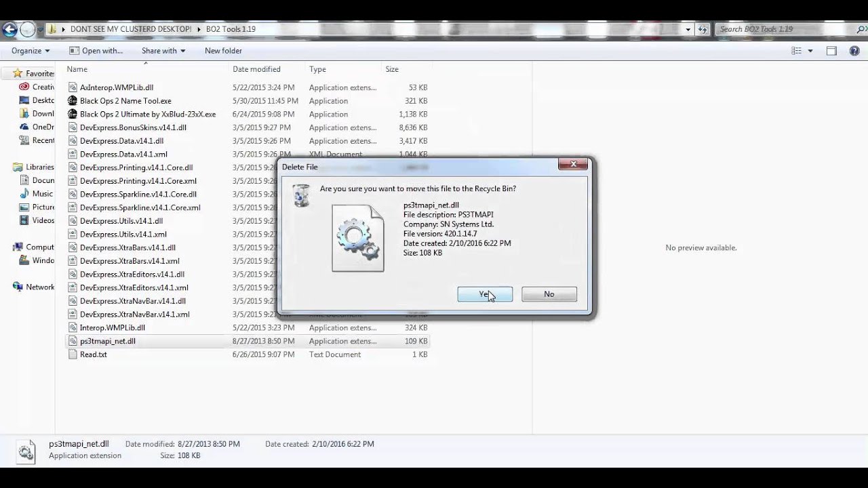
Task: Click the DONT SEE MY CLUSTERD DESKTOP! breadcrumb
Action: click(131, 29)
